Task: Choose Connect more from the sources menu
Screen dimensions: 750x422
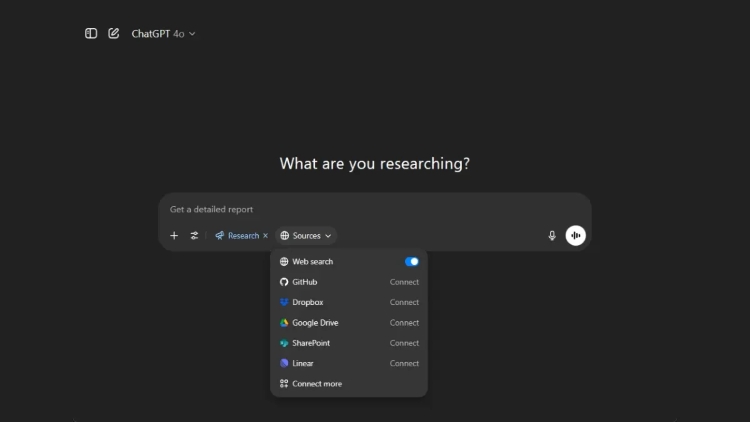Action: pyautogui.click(x=316, y=384)
